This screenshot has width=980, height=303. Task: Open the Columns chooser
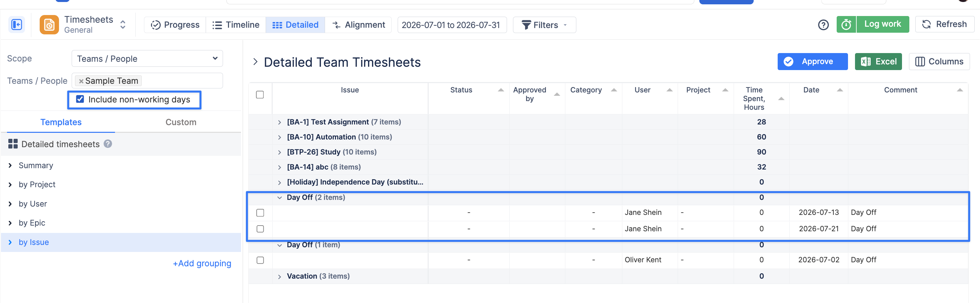click(939, 61)
